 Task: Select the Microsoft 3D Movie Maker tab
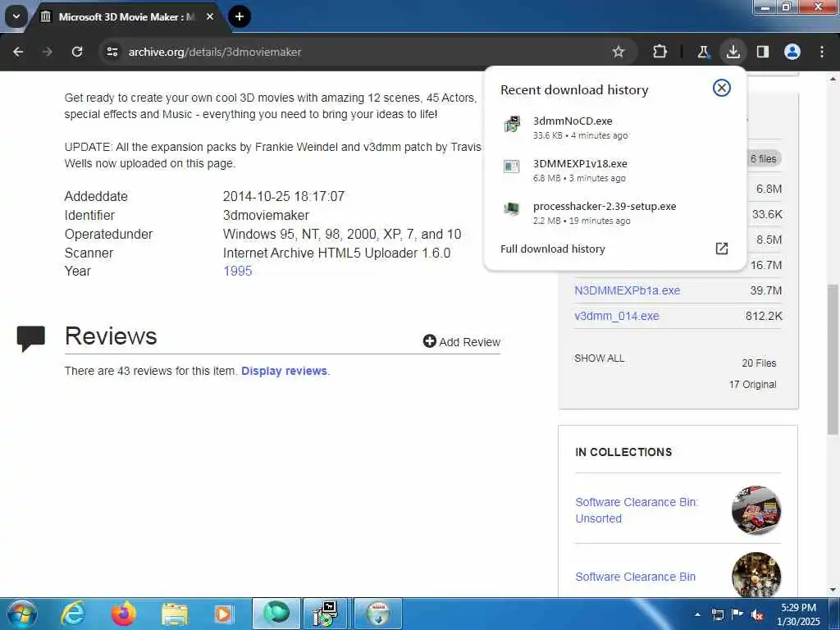(x=126, y=16)
